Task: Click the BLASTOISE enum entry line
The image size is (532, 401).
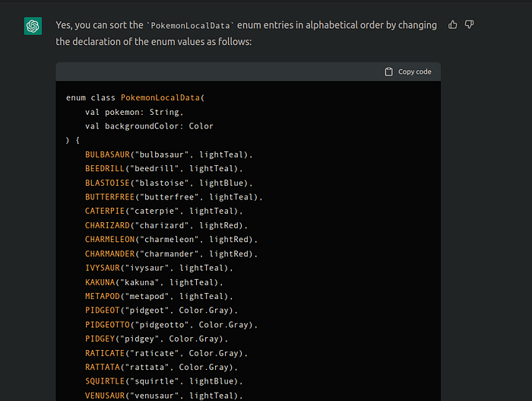Action: 169,183
